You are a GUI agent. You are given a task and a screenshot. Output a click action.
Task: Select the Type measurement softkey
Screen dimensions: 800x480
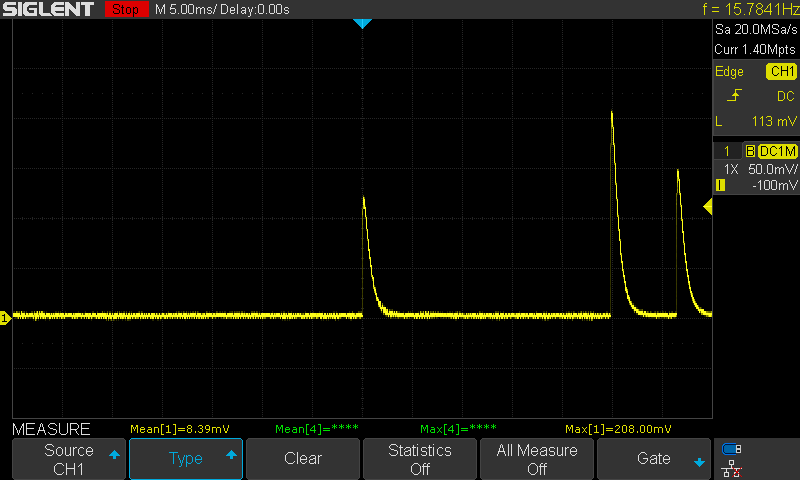(x=186, y=459)
